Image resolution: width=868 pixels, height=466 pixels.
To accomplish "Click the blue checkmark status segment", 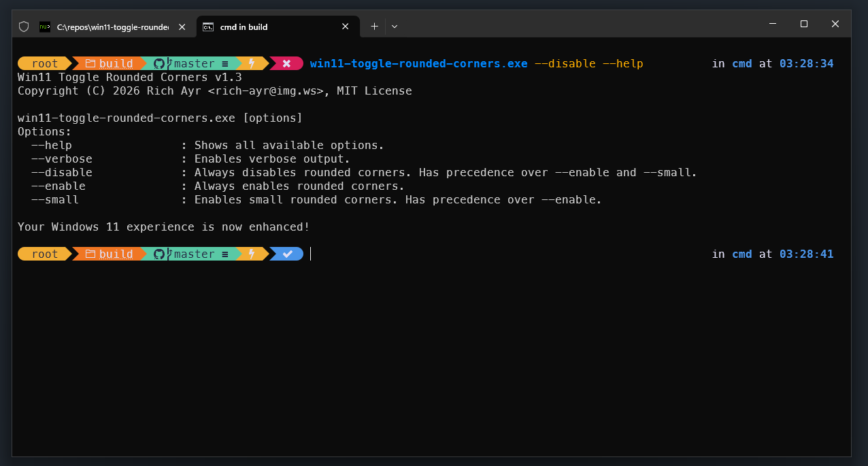I will 287,254.
